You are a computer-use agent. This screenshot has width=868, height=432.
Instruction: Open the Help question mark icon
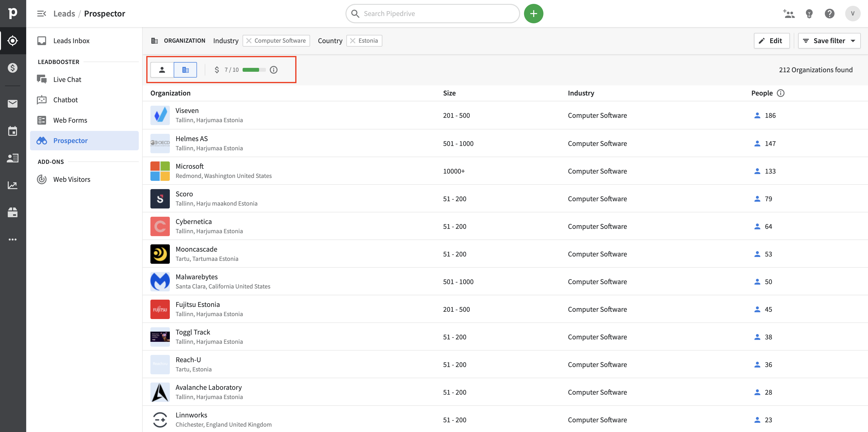(x=830, y=14)
